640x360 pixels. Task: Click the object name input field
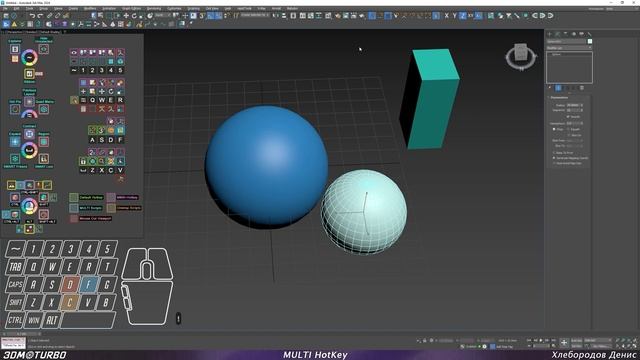click(x=567, y=42)
